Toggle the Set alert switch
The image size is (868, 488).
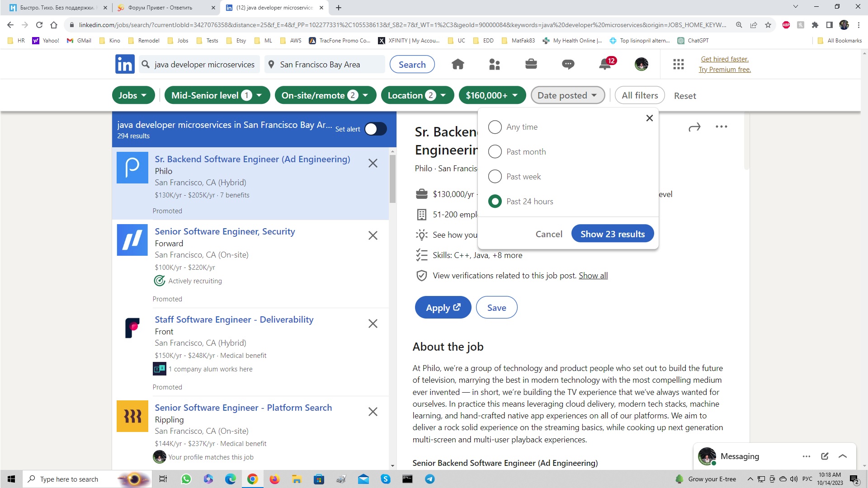click(376, 129)
